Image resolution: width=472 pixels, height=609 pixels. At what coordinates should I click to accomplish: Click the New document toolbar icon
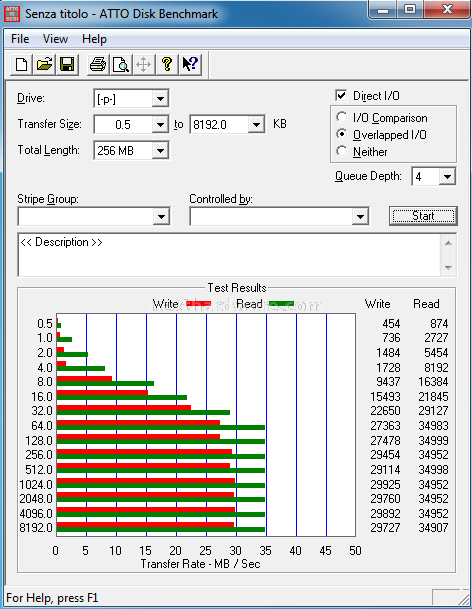coord(21,64)
